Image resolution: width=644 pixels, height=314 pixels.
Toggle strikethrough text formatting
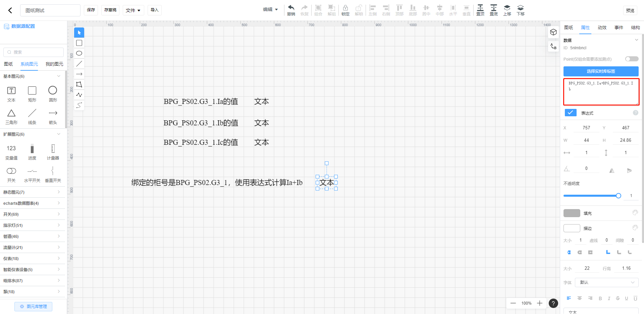pyautogui.click(x=618, y=298)
